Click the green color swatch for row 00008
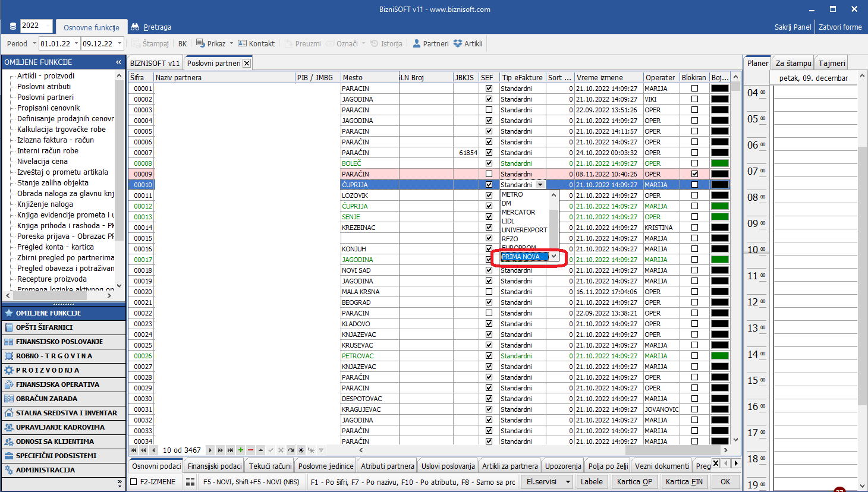The image size is (868, 492). coord(719,163)
